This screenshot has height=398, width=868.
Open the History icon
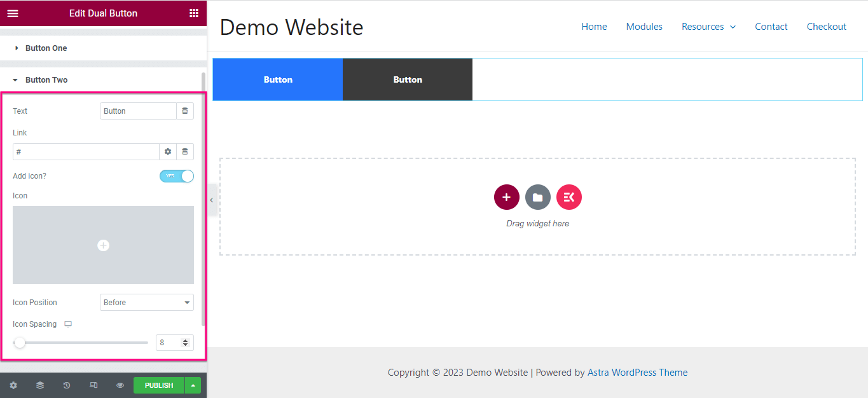pyautogui.click(x=67, y=385)
